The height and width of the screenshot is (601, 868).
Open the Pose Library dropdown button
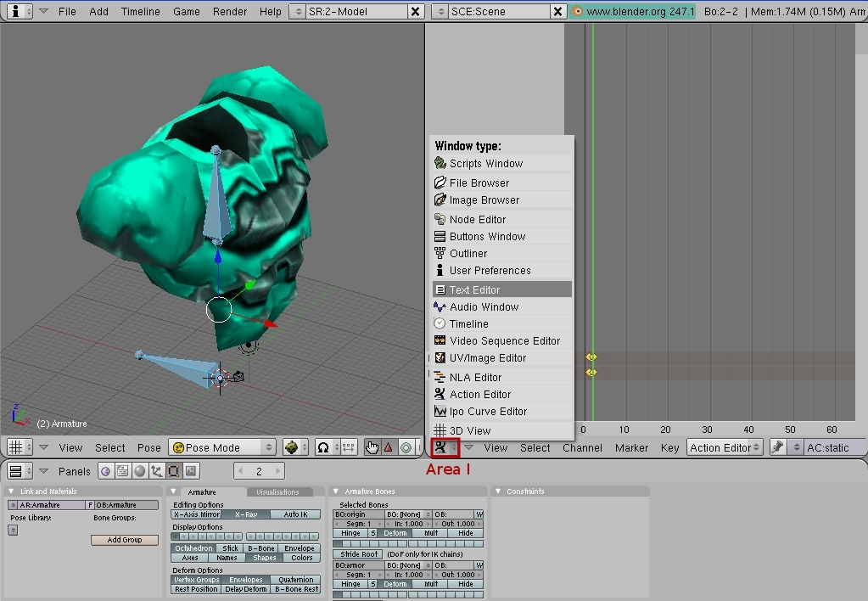13,530
